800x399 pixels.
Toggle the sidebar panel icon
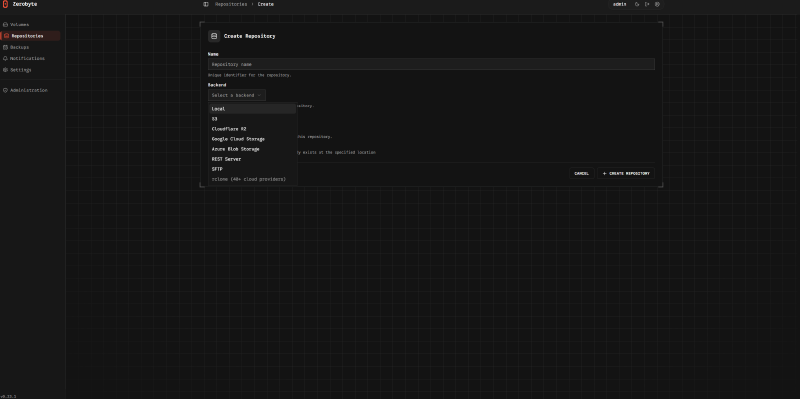pos(206,4)
